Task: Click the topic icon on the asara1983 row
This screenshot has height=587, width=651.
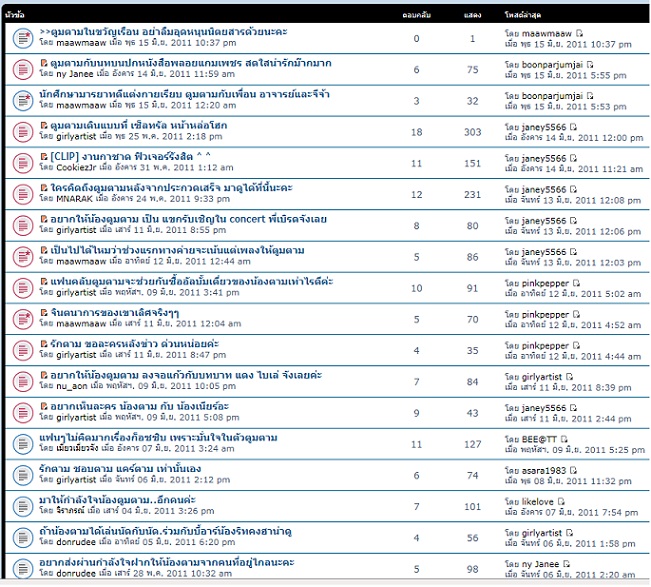Action: tap(23, 475)
